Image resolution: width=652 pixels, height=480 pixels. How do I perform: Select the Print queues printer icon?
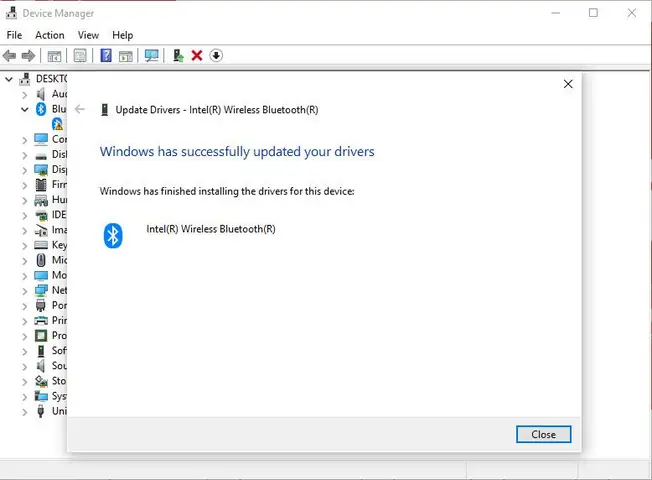41,320
